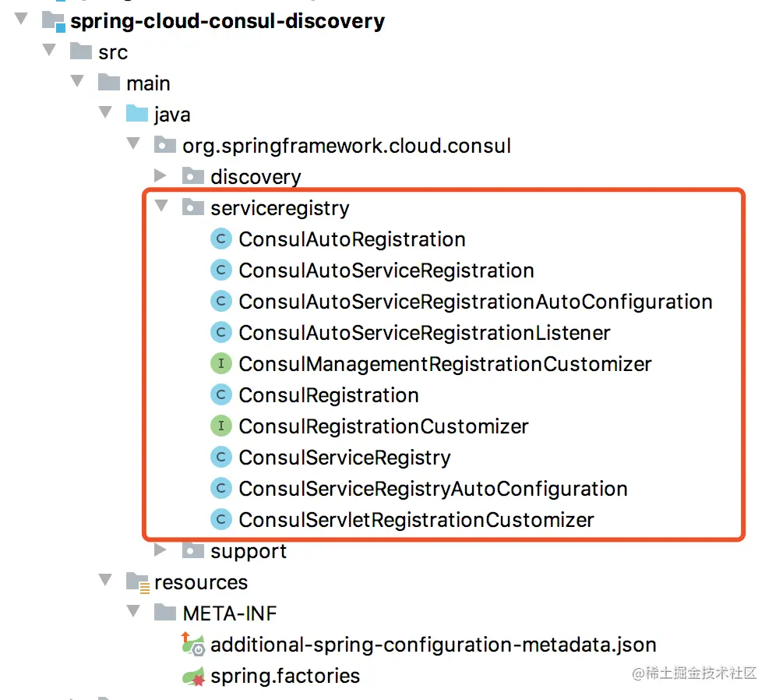
Task: Select ConsulServiceRegistryAutoConfiguration file
Action: (432, 489)
